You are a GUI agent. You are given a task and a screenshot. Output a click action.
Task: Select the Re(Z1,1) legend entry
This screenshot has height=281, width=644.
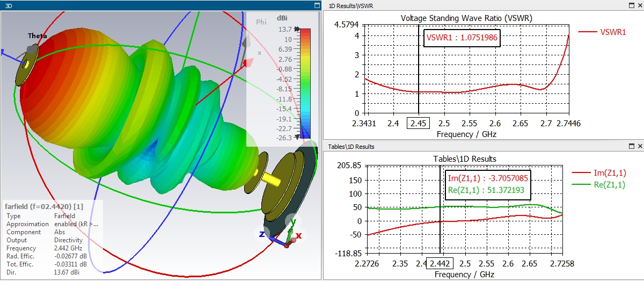[x=599, y=184]
